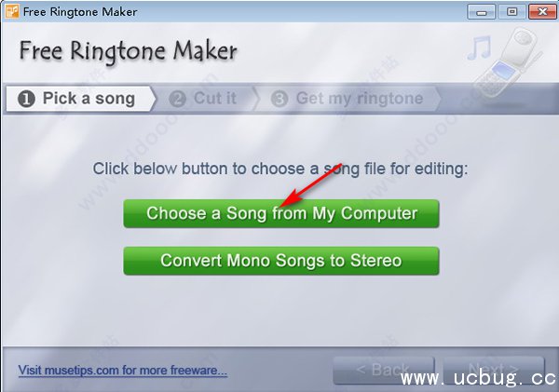Click the window title bar text
559x392 pixels.
80,12
